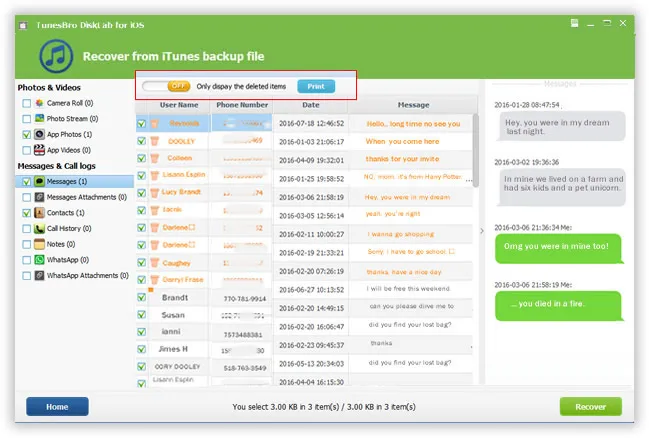Click the WhatsApp Attachments icon

(x=39, y=275)
